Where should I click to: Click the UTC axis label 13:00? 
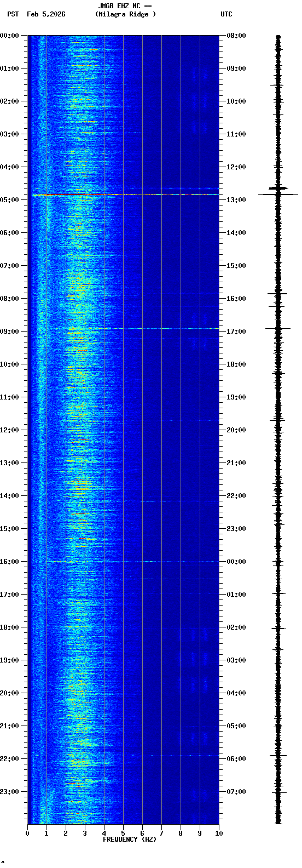[x=236, y=200]
